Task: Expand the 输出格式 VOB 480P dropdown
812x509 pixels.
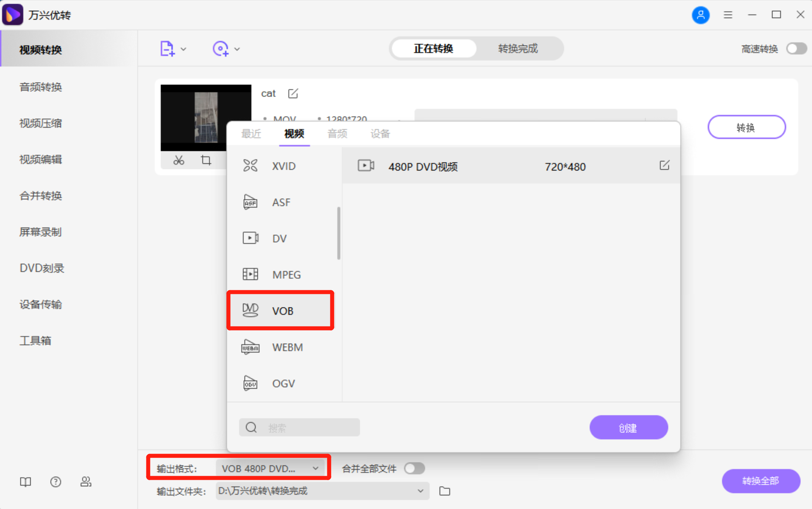Action: pyautogui.click(x=315, y=468)
